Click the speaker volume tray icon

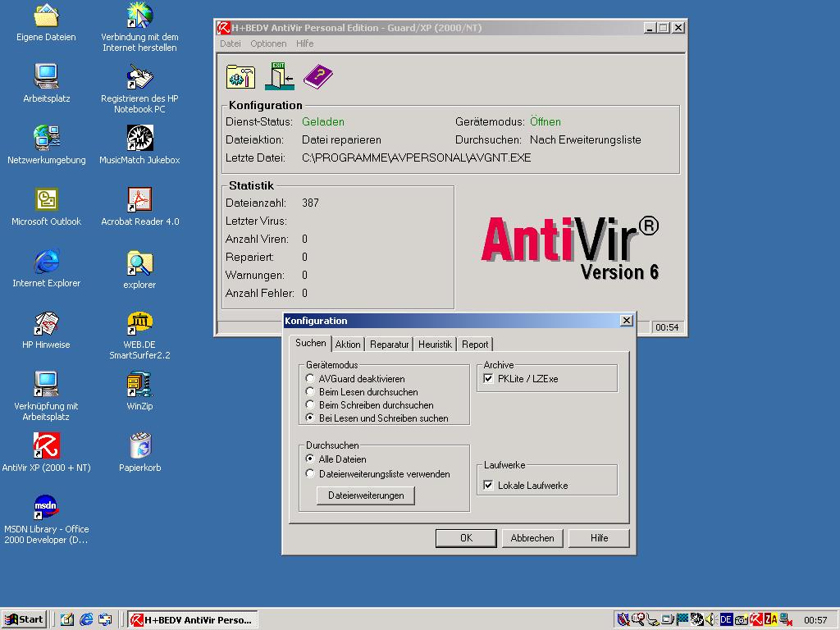tap(711, 620)
